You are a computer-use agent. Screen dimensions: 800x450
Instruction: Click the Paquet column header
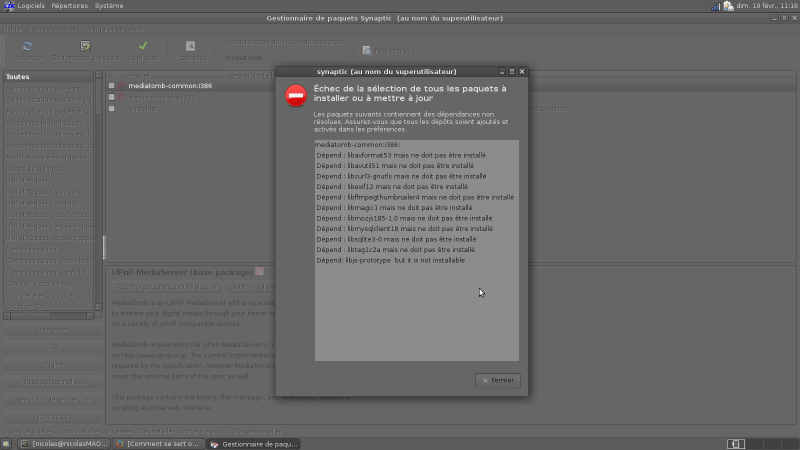click(175, 76)
